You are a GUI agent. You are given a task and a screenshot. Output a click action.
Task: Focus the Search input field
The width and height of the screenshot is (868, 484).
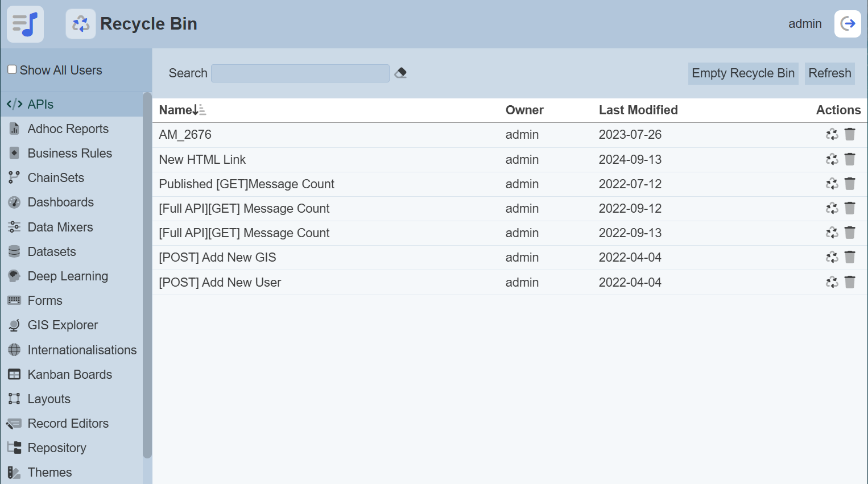tap(300, 73)
